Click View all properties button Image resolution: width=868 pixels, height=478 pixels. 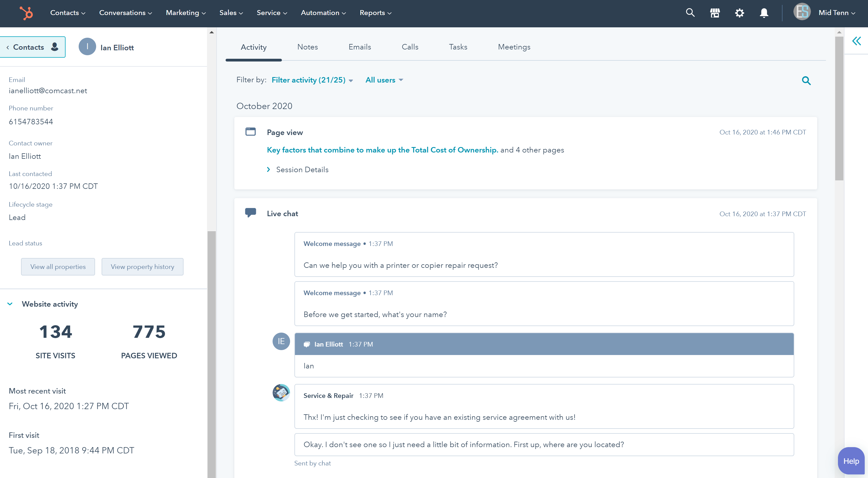(58, 267)
